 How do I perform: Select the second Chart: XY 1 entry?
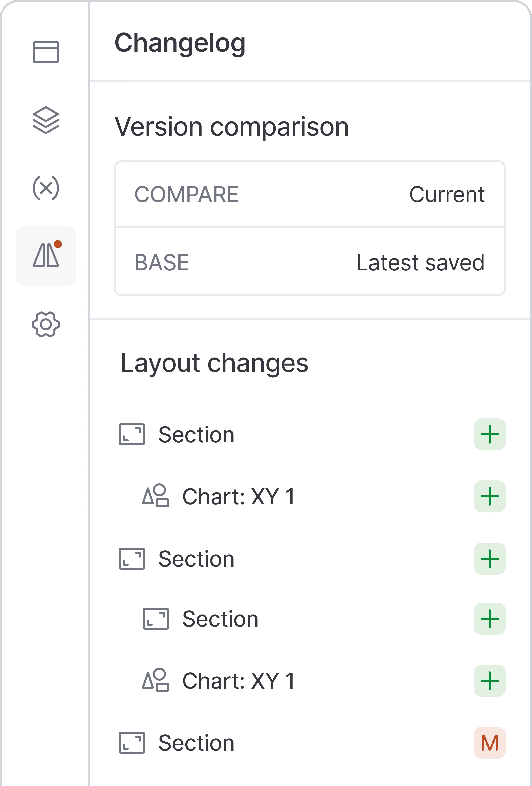[x=238, y=680]
